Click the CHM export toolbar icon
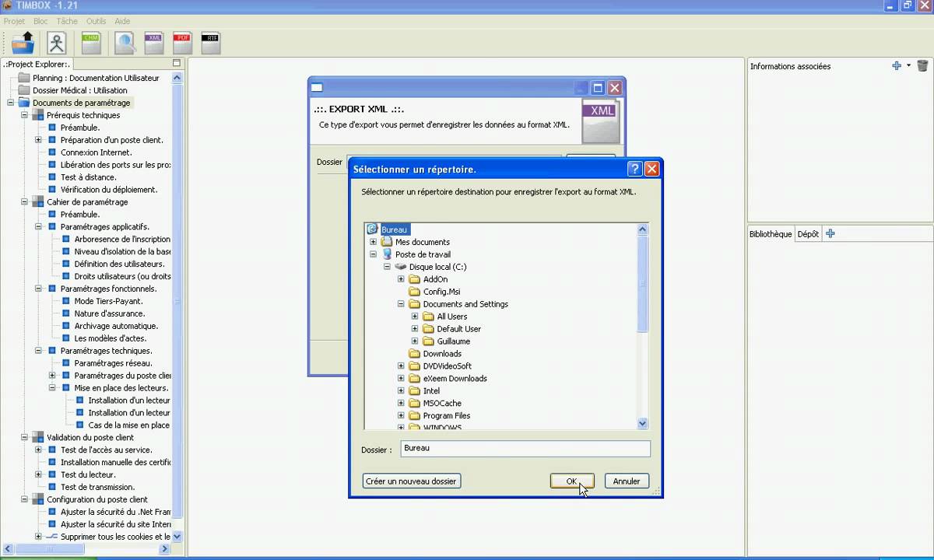934x560 pixels. click(x=91, y=43)
